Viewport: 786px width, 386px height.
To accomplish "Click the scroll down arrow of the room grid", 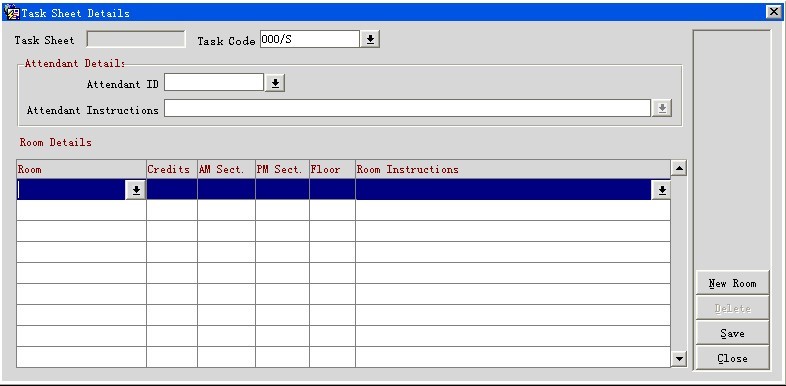I will 679,358.
